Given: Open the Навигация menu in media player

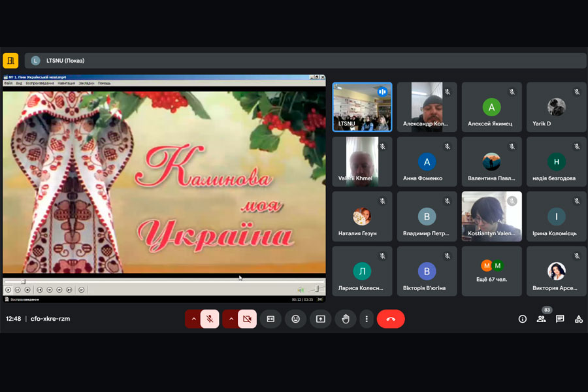Looking at the screenshot, I should click(x=66, y=84).
